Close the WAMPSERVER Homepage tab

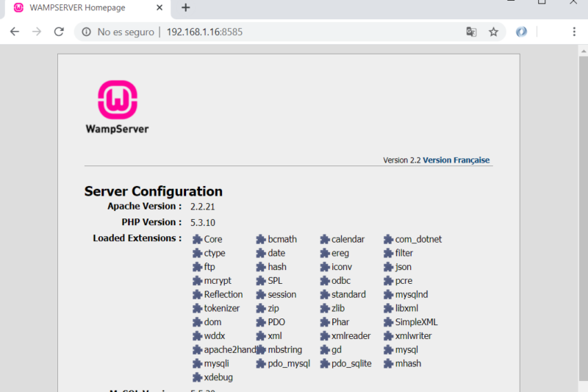pos(159,7)
